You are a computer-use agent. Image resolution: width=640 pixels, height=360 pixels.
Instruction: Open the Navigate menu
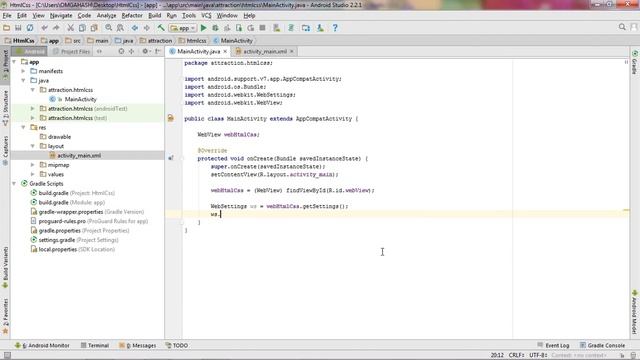(x=61, y=16)
